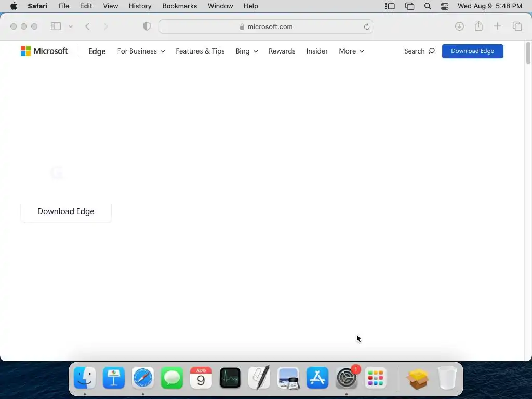Open Control Center icon
The image size is (532, 399).
tap(445, 6)
